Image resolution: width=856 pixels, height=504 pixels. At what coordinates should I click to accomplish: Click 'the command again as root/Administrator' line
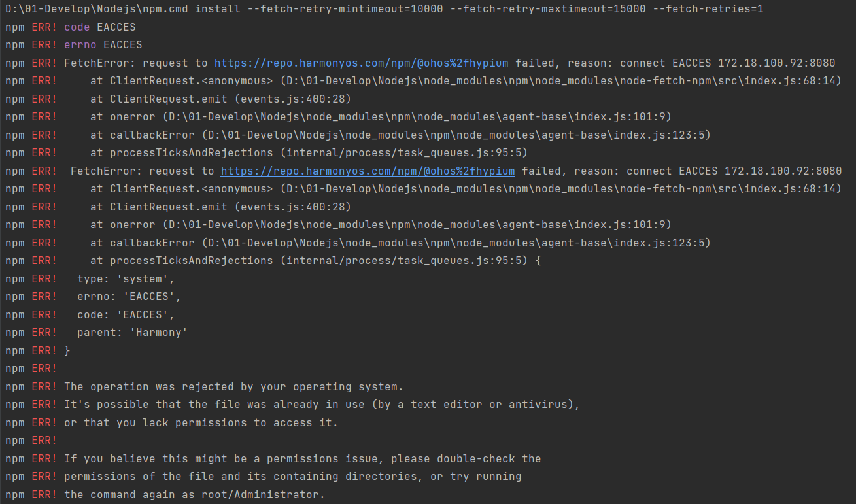pyautogui.click(x=194, y=494)
